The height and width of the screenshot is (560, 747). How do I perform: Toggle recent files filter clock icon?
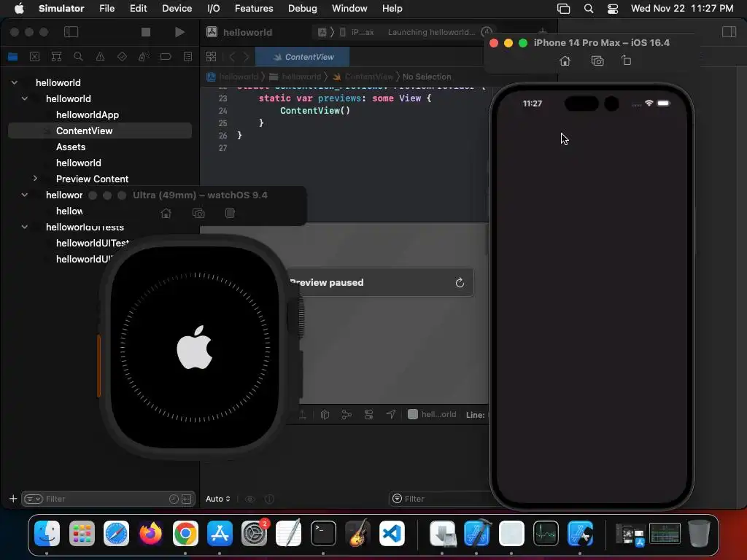tap(174, 499)
